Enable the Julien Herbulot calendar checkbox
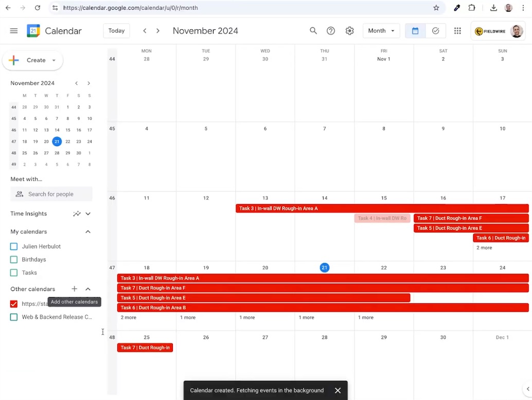532x400 pixels. [x=14, y=246]
